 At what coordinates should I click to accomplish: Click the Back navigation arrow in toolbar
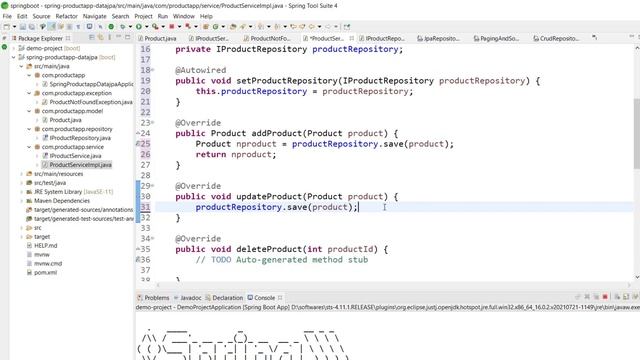pos(311,27)
